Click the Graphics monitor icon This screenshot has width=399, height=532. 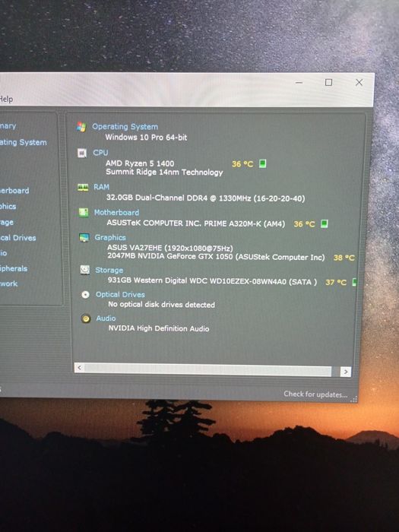pyautogui.click(x=84, y=237)
